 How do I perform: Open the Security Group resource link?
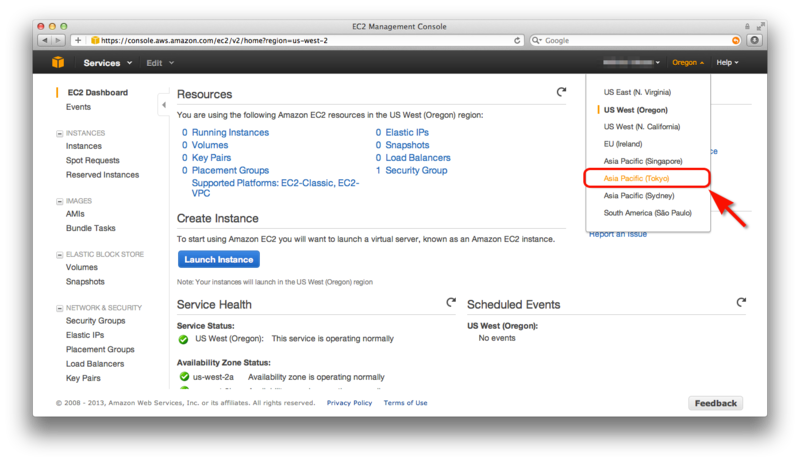point(416,170)
